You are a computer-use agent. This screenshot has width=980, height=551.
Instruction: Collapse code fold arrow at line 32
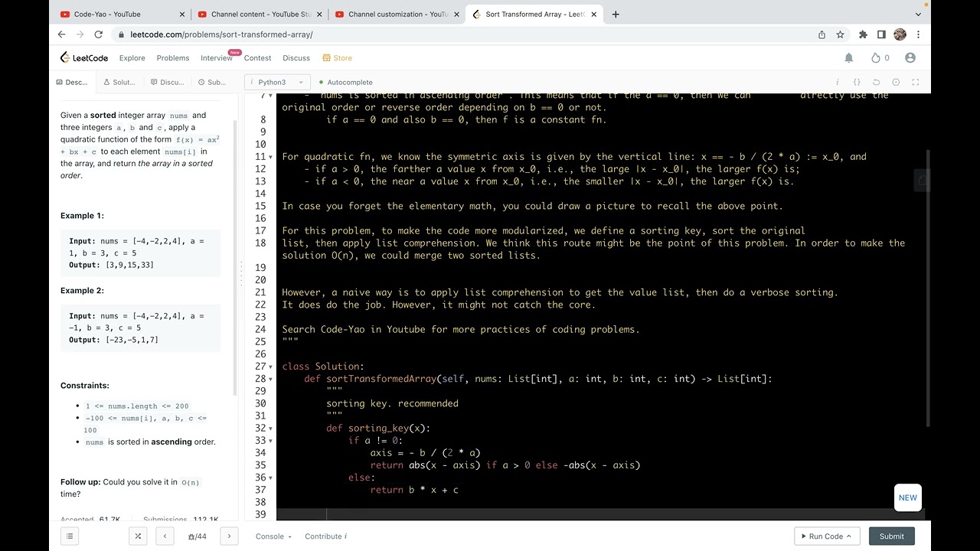(x=270, y=429)
